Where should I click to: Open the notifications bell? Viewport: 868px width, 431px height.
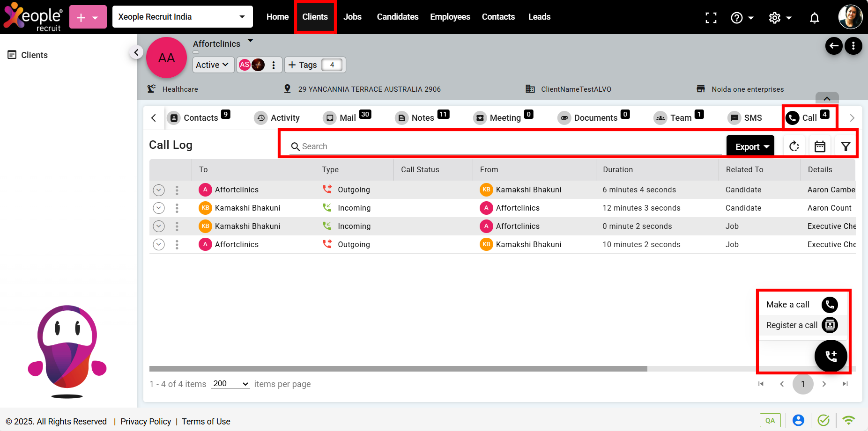point(815,18)
